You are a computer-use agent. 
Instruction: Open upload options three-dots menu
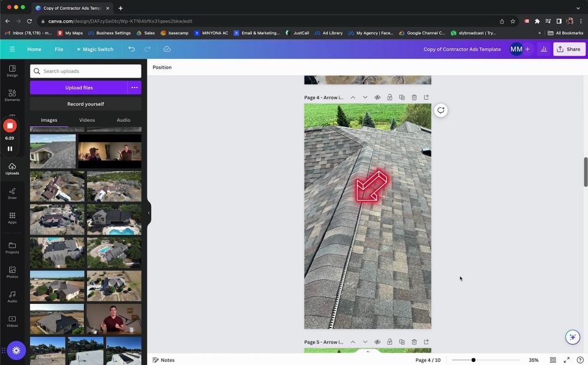[x=135, y=88]
